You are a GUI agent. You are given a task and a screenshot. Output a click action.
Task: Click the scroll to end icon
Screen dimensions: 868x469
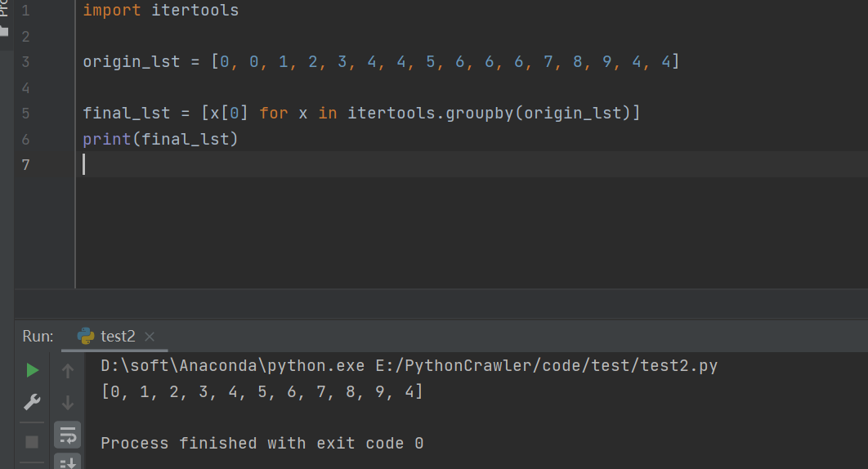68,463
